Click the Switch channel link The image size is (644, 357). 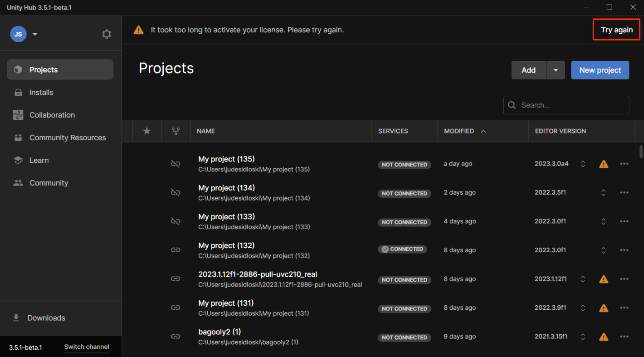pos(86,347)
